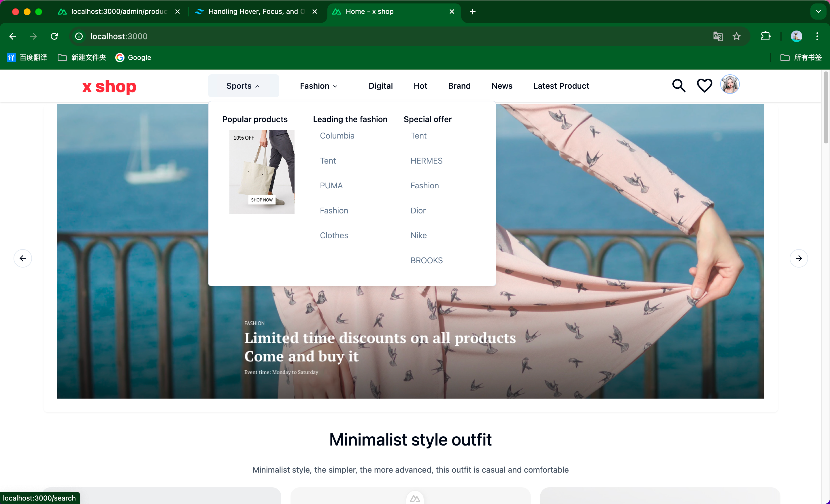Open the Google bookmark
Image resolution: width=830 pixels, height=504 pixels.
tap(133, 58)
